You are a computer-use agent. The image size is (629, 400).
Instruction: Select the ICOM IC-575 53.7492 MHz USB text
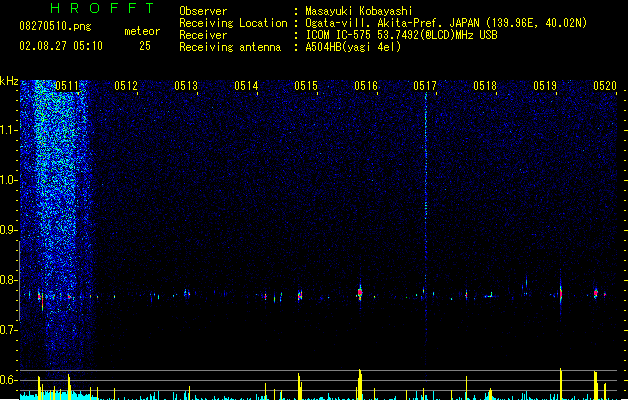tap(401, 35)
